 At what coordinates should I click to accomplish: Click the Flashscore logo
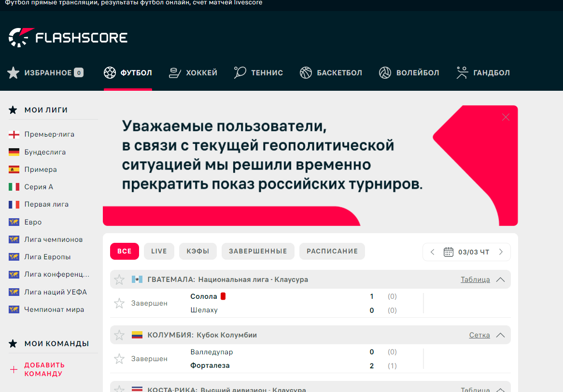click(x=68, y=37)
